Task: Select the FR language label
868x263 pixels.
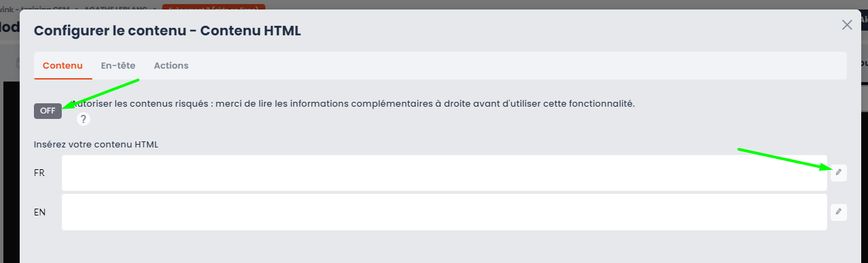Action: 39,173
